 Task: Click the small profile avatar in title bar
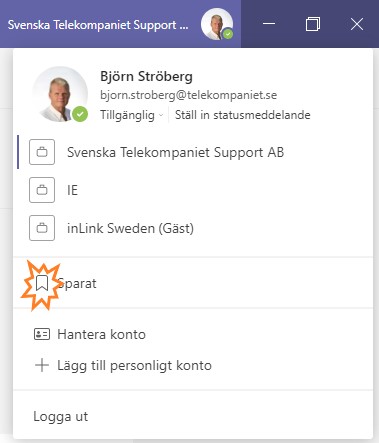pos(217,24)
